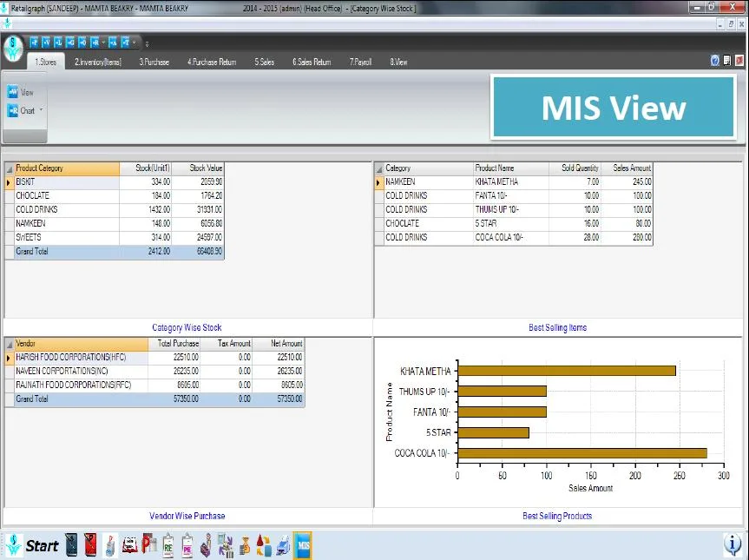
Task: Click the printer icon in bottom toolbar
Action: point(283,545)
